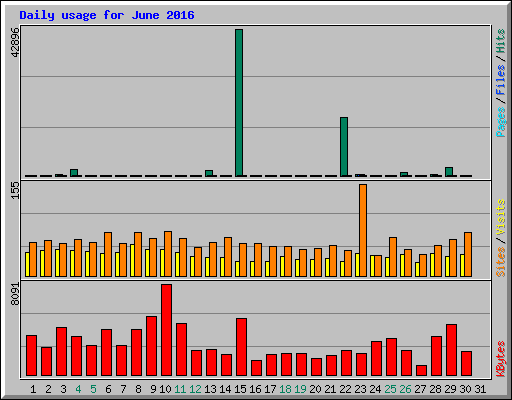
Task: Click green weekend day label 12
Action: coord(195,389)
